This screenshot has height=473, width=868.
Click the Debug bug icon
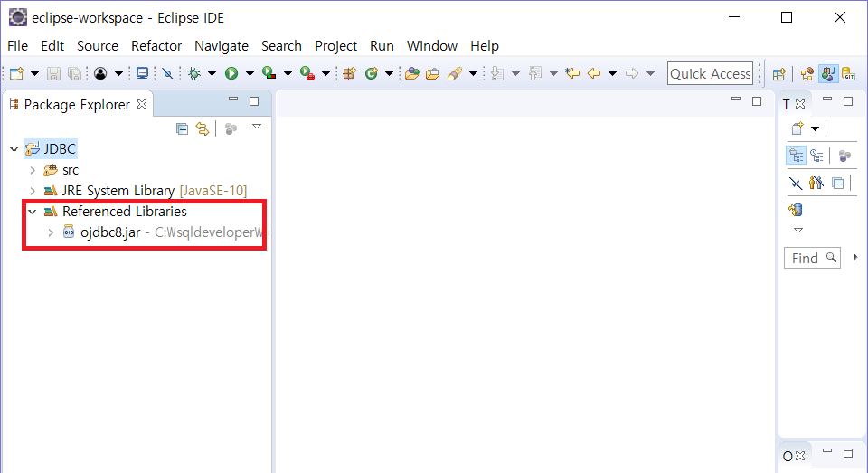tap(193, 73)
